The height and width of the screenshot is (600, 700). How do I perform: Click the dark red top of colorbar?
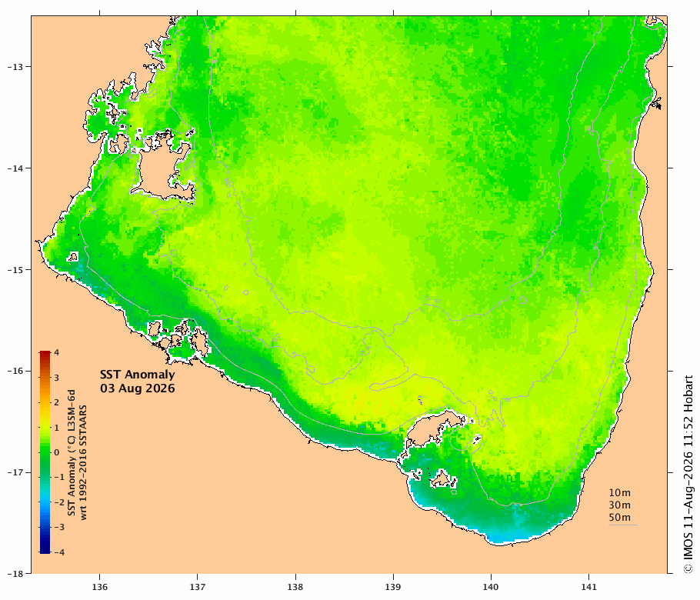45,356
